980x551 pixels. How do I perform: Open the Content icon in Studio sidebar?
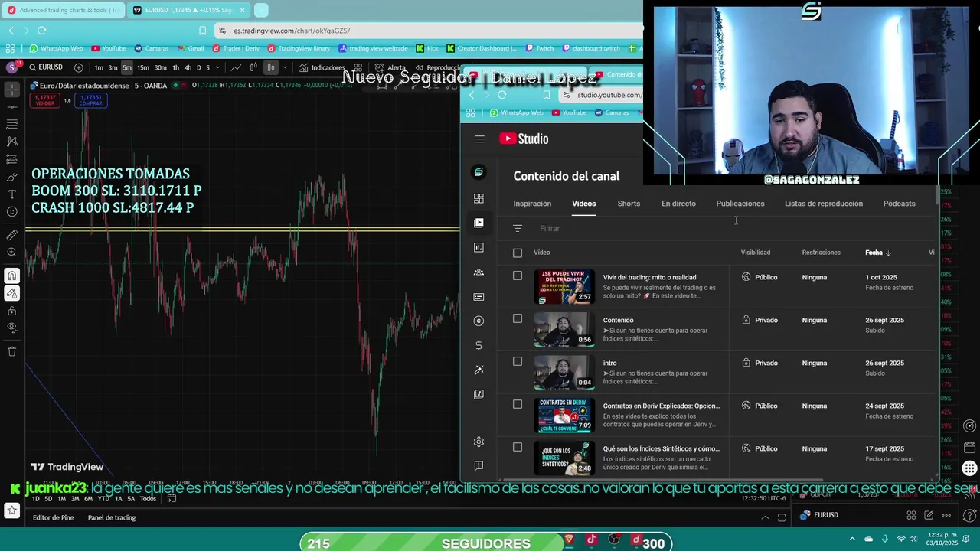[479, 223]
